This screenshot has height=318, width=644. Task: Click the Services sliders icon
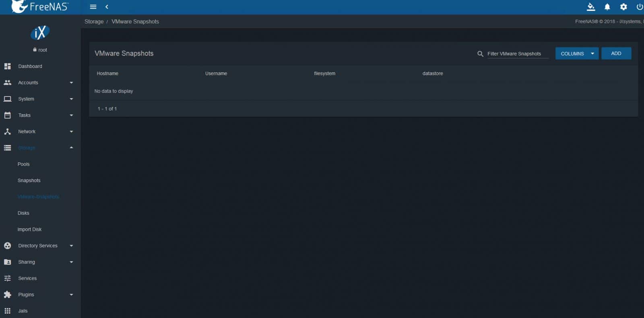(7, 278)
